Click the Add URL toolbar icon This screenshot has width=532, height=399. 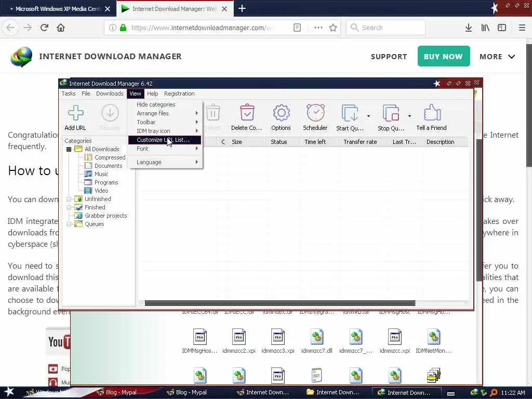click(x=75, y=113)
